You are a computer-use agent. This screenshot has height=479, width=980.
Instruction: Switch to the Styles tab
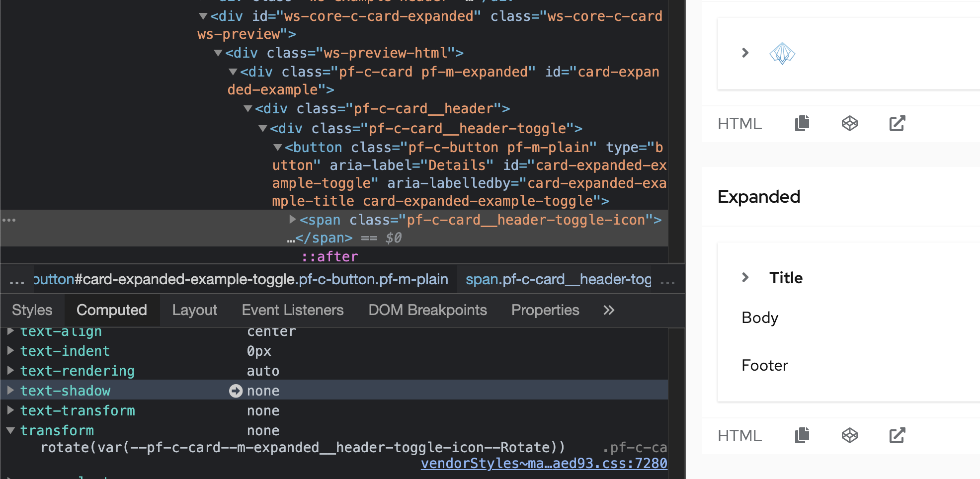pos(32,310)
